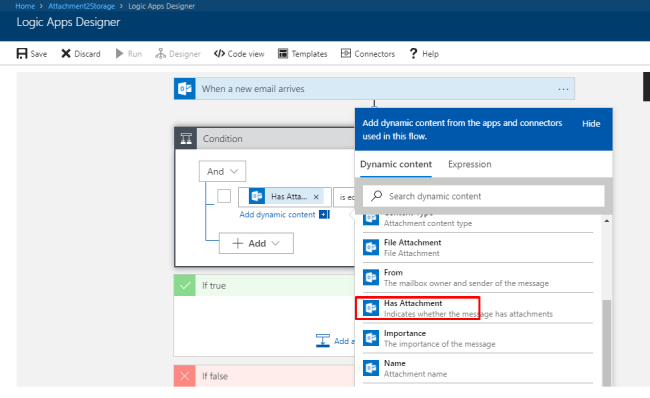
Task: Switch to the Dynamic content tab
Action: pyautogui.click(x=396, y=164)
